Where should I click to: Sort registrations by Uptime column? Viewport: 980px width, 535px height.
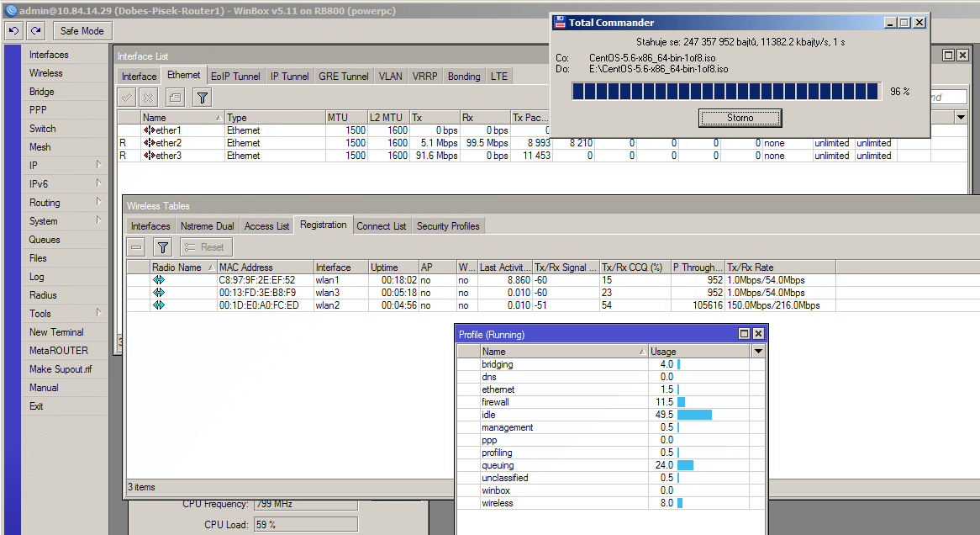(393, 267)
